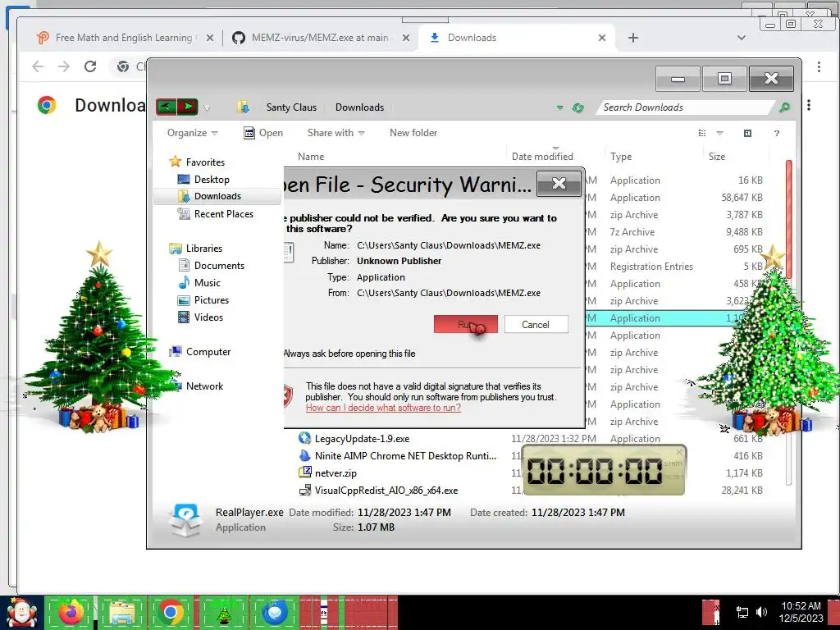Screen dimensions: 840x630
Task: Select Computer in the navigation pane
Action: point(200,351)
